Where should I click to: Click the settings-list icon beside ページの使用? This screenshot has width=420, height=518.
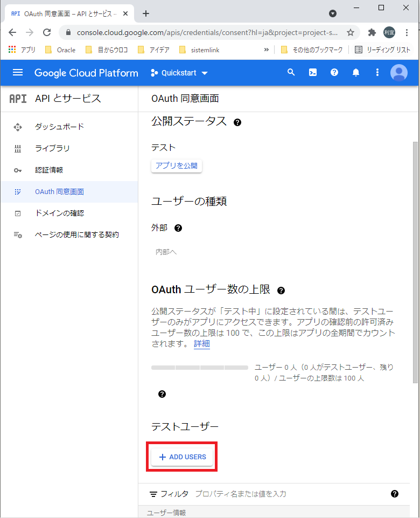tap(18, 235)
